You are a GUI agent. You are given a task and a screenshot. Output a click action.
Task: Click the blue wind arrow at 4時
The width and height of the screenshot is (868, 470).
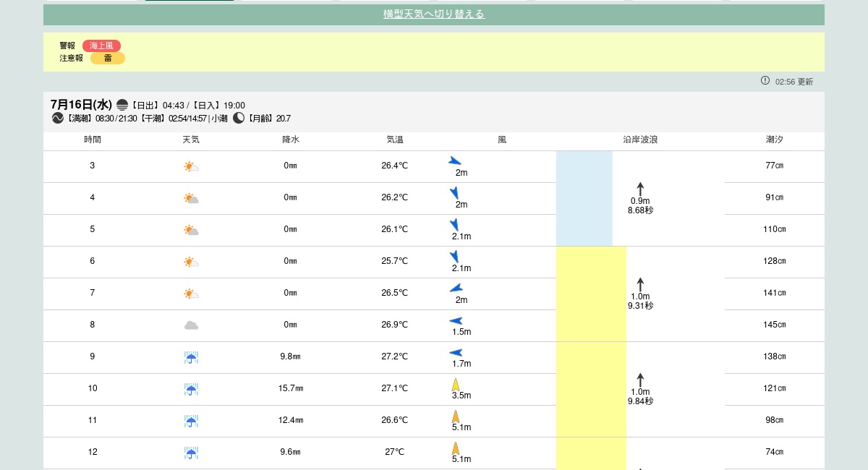(x=454, y=193)
